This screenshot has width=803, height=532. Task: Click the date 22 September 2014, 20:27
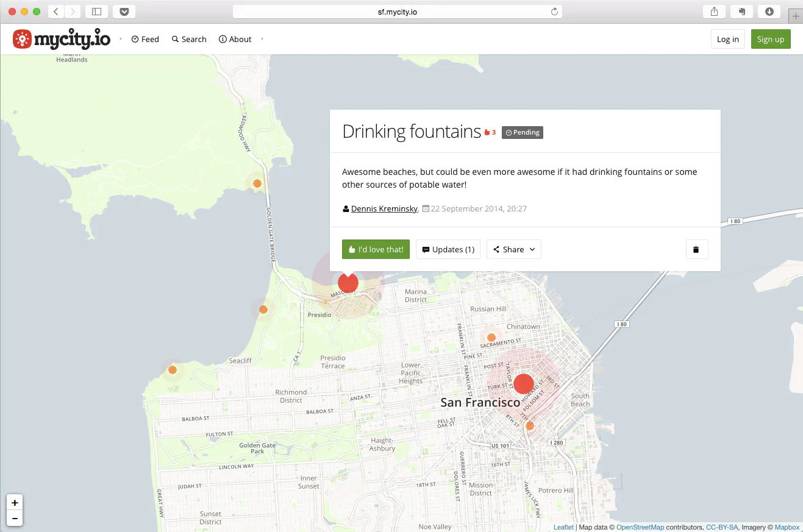click(x=479, y=208)
